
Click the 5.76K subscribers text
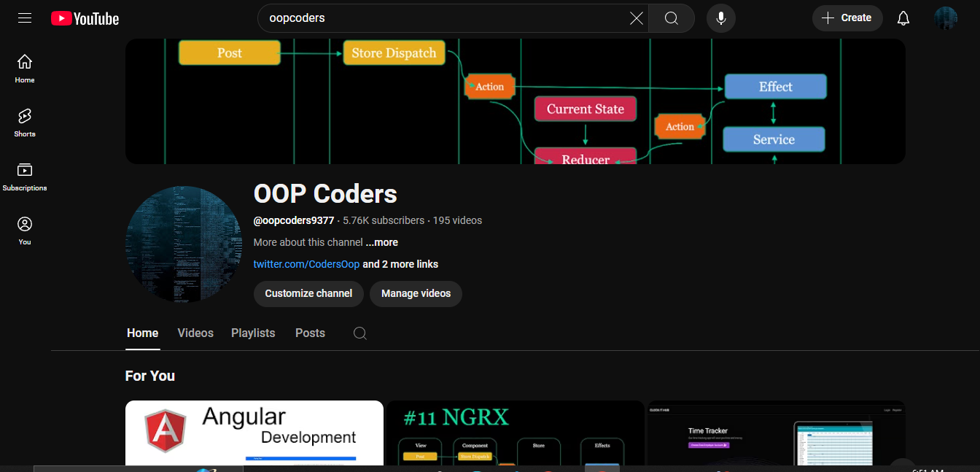tap(384, 220)
